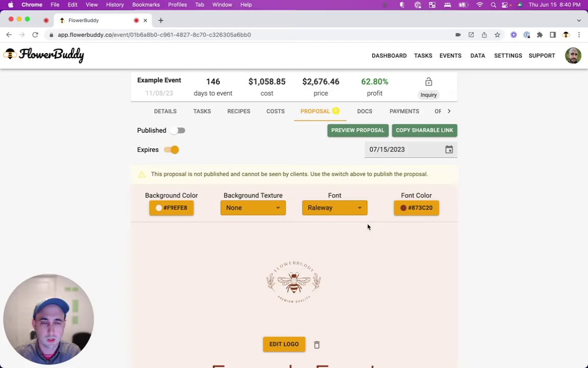Open the Font dropdown showing Raleway
Image resolution: width=588 pixels, height=368 pixels.
(x=335, y=208)
